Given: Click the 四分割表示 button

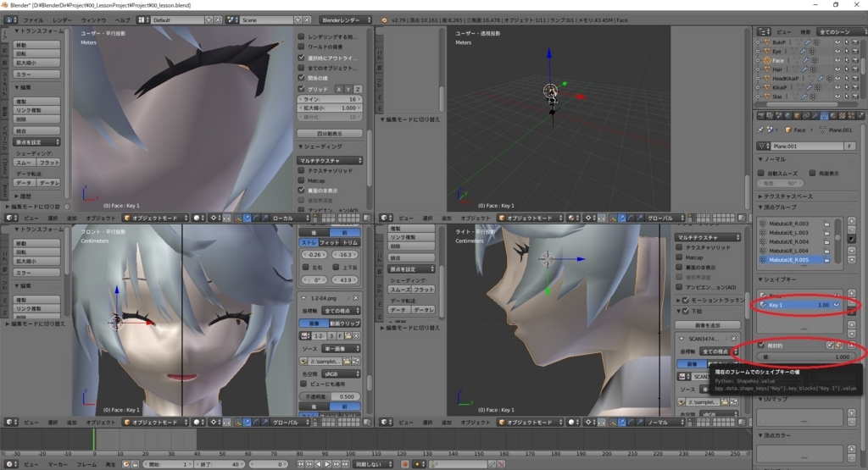Looking at the screenshot, I should coord(330,133).
